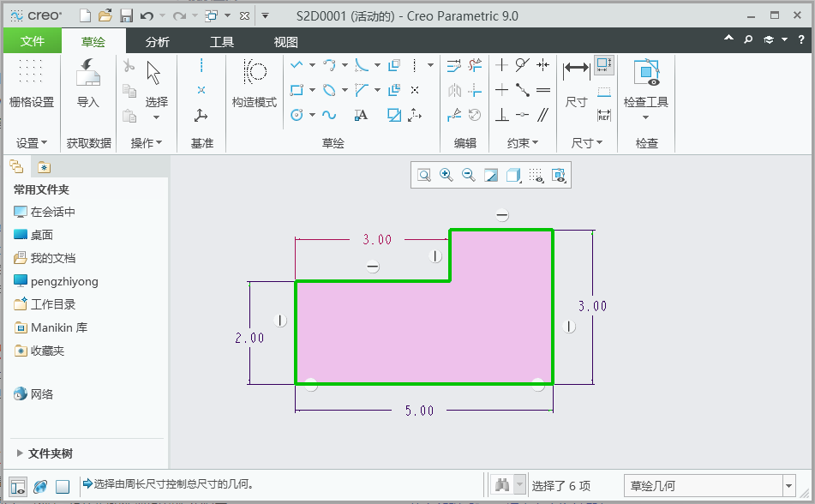Select the spline curve tool
The width and height of the screenshot is (815, 504).
[329, 115]
